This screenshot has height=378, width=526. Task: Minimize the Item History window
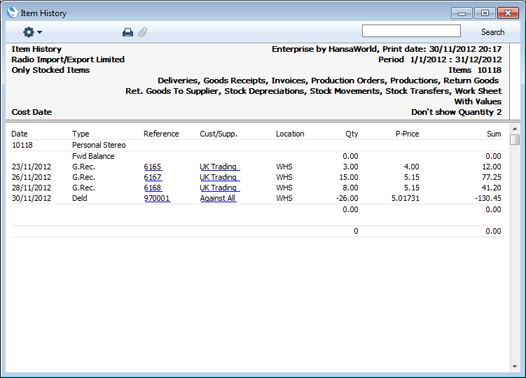(x=462, y=13)
